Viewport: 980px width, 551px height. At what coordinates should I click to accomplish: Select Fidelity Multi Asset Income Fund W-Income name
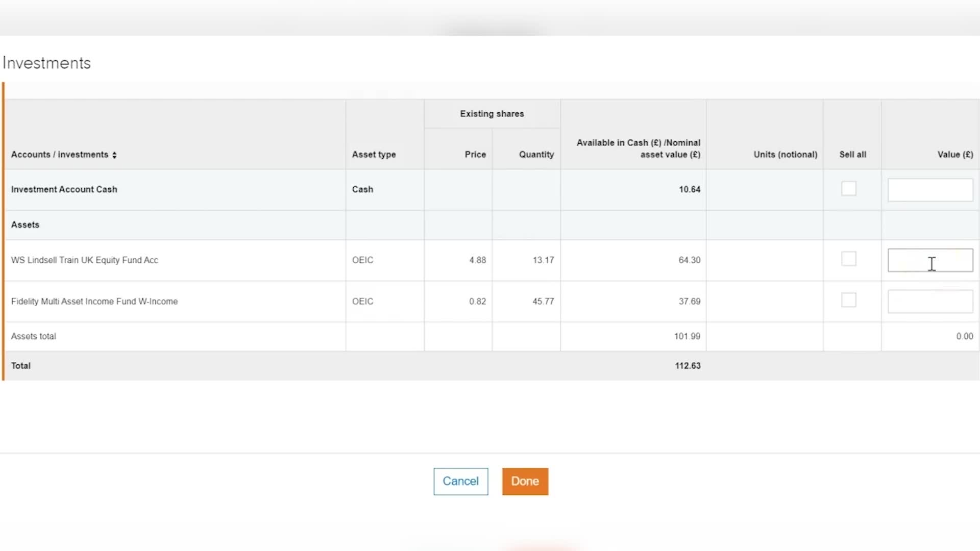[94, 302]
